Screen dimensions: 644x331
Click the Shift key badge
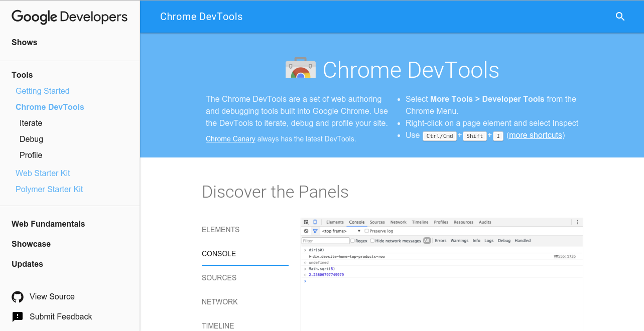[x=474, y=136]
